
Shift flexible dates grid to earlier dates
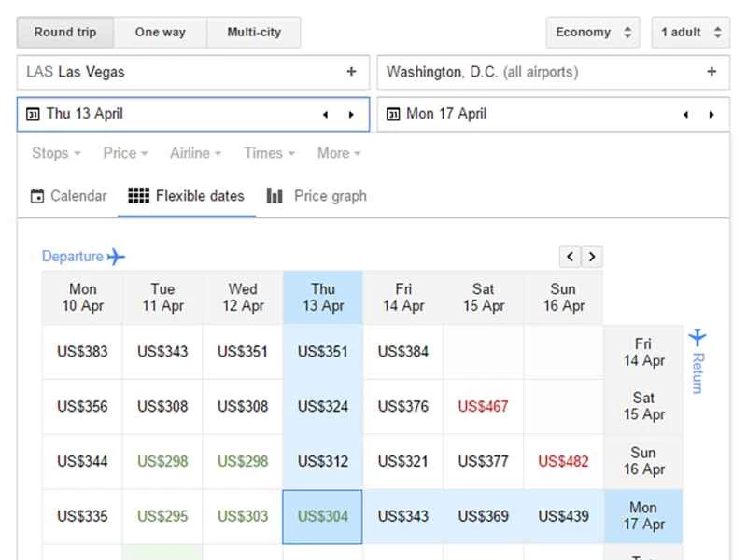[570, 257]
